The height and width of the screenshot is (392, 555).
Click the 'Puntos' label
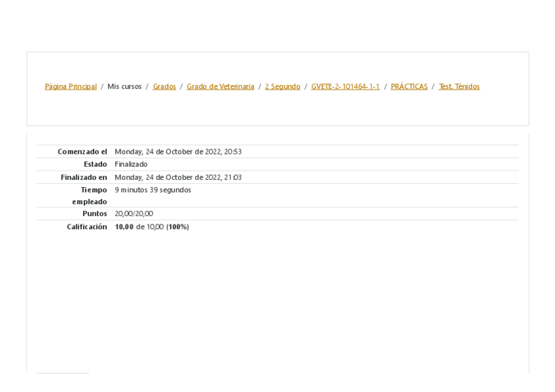94,214
